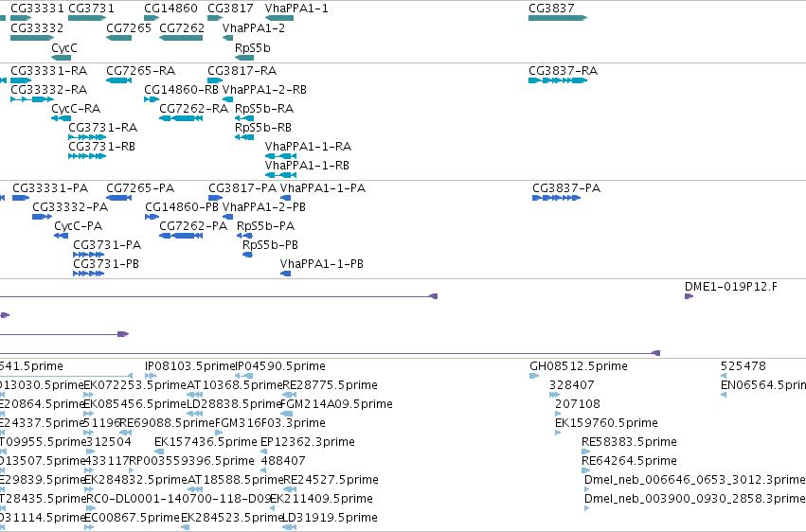The image size is (806, 532).
Task: Select protein CG3731-PB
Action: 88,274
